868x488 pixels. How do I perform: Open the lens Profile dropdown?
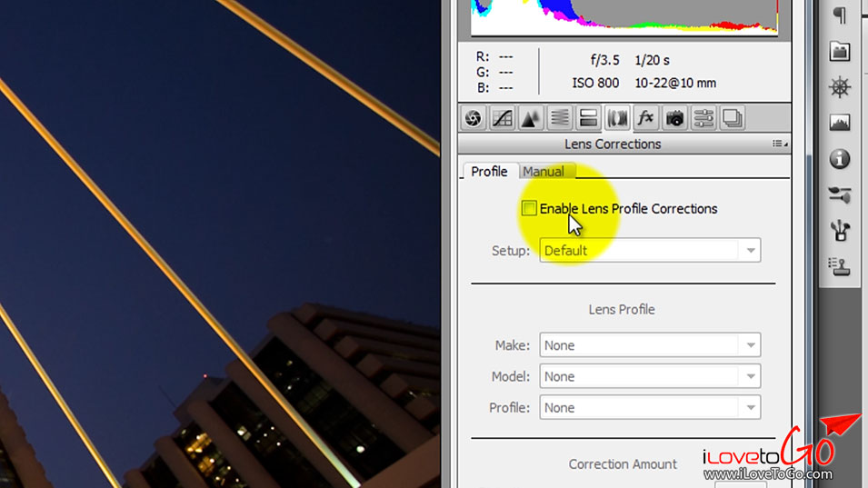coord(650,408)
